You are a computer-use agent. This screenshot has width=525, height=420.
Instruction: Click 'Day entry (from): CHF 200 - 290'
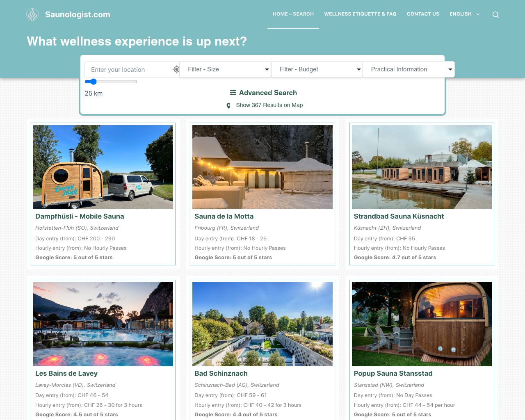[75, 238]
